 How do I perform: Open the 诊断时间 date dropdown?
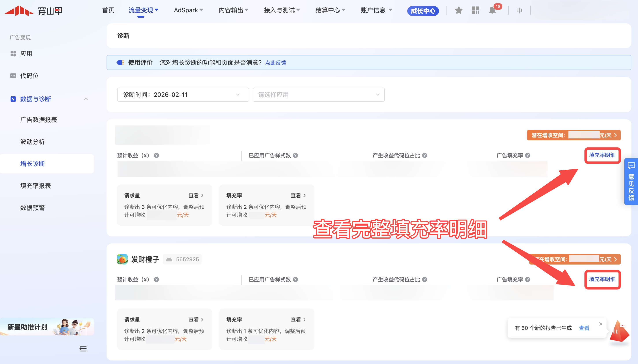tap(183, 94)
